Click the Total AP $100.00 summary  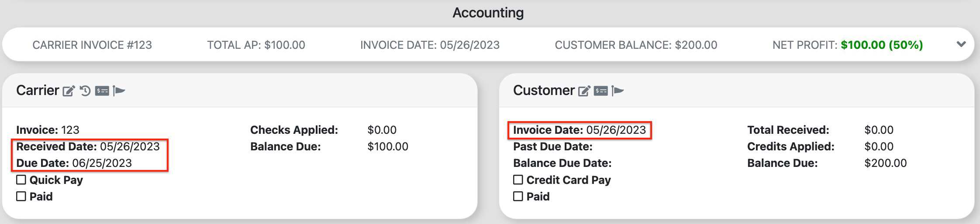[256, 45]
